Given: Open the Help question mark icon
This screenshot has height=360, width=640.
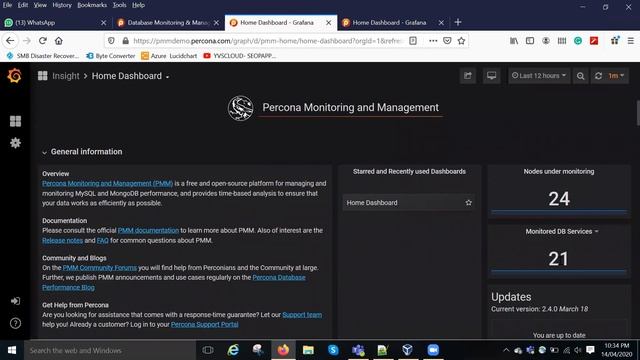Looking at the screenshot, I should coord(16,323).
